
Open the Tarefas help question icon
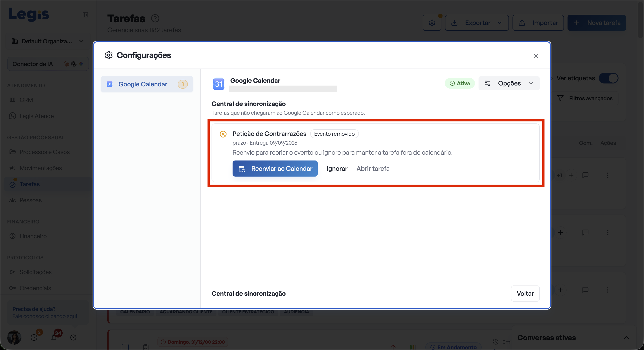coord(155,19)
